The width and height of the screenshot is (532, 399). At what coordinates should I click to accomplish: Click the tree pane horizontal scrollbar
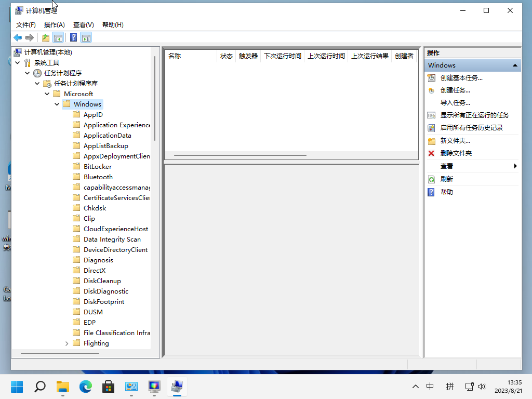(x=60, y=353)
